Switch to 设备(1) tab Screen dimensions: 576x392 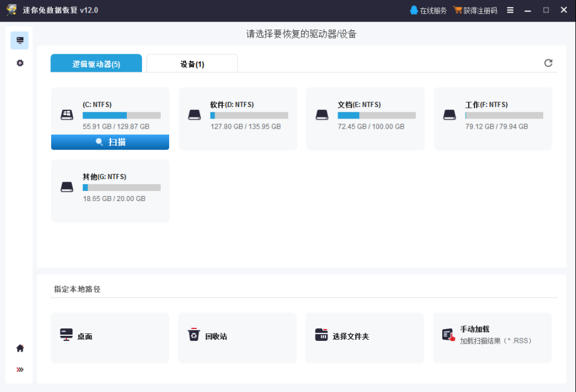click(x=192, y=63)
